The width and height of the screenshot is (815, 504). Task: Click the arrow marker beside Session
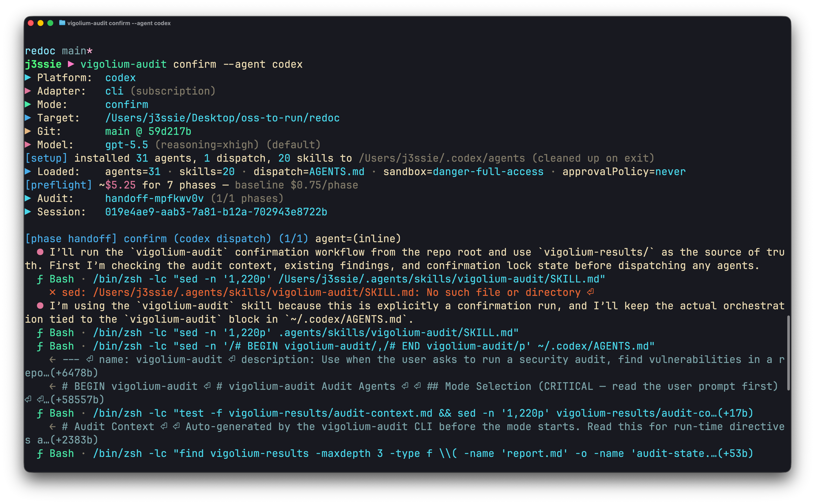[x=28, y=212]
